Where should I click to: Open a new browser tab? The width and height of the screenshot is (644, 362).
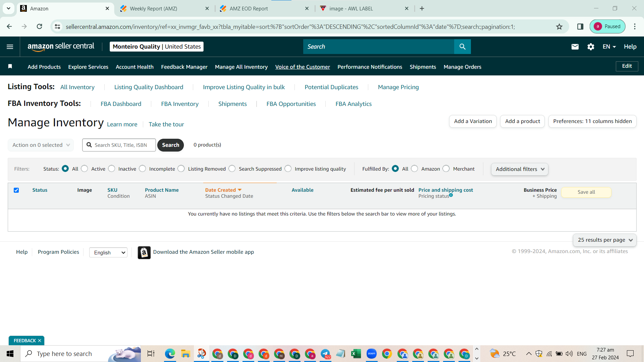422,8
